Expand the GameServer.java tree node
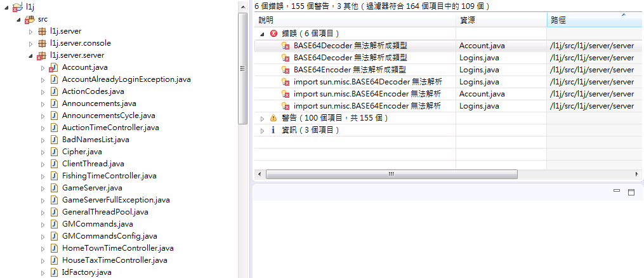This screenshot has height=278, width=644. point(43,188)
